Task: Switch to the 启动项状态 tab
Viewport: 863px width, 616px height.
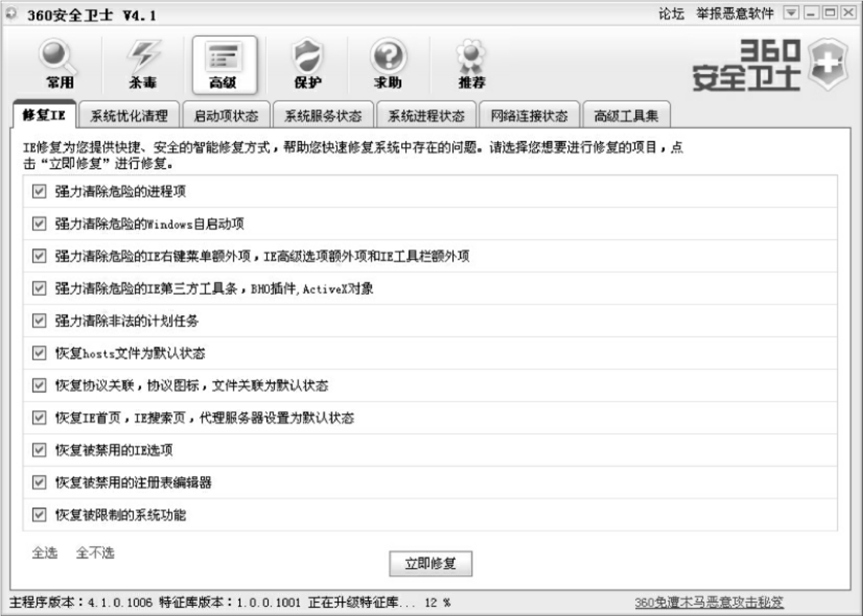Action: click(x=226, y=115)
